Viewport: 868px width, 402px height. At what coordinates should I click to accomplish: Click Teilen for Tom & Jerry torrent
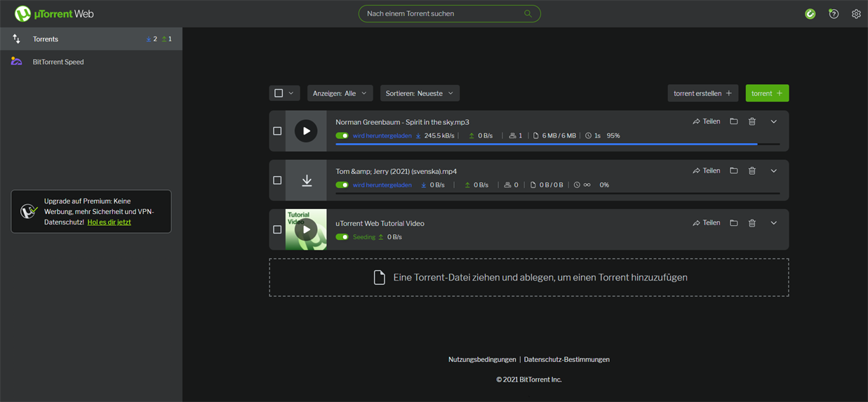click(x=707, y=170)
